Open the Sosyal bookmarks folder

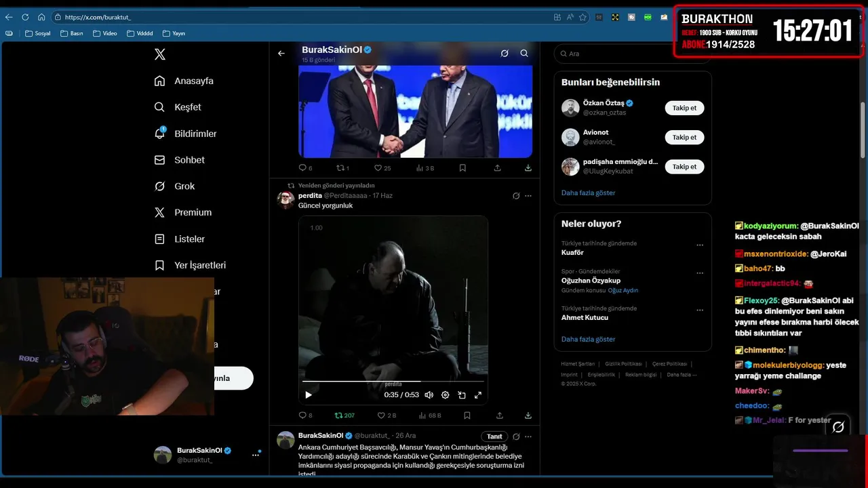click(x=37, y=33)
